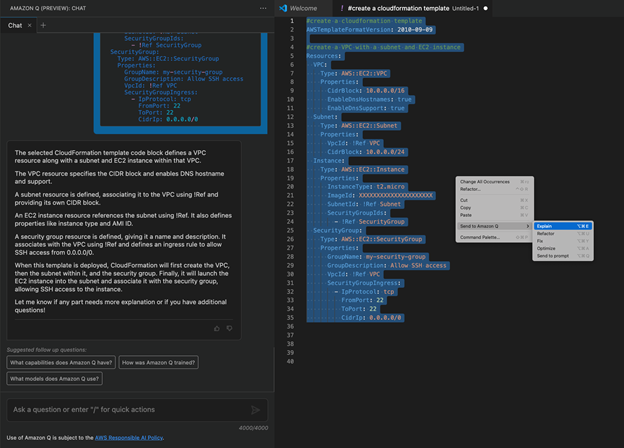This screenshot has width=624, height=448.
Task: Give thumbs up to the answer
Action: pos(217,329)
